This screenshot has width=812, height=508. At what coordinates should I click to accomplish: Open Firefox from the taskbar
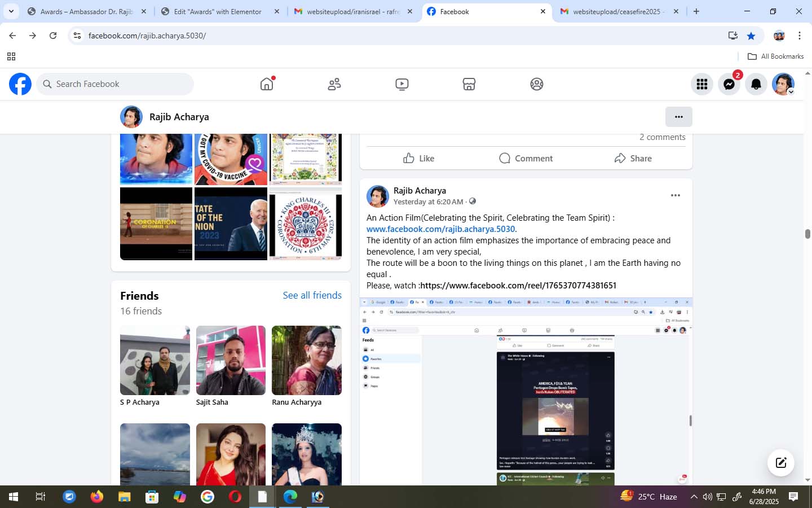(x=97, y=497)
